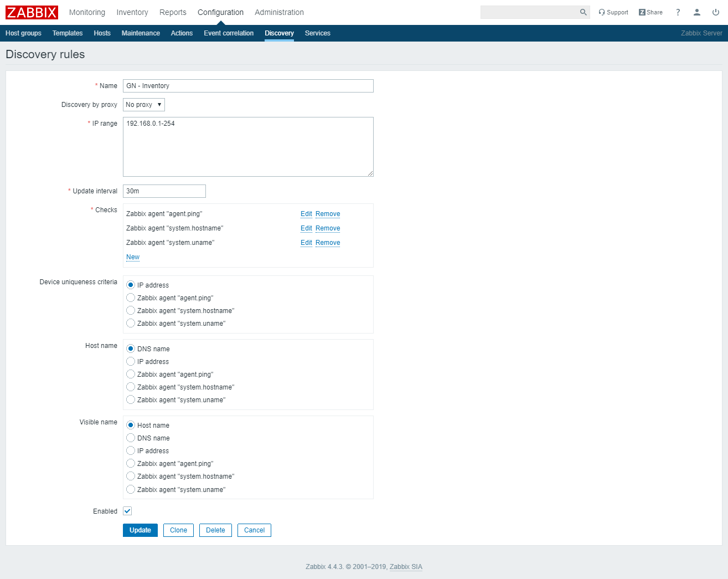Go to Templates section
Viewport: 728px width, 579px height.
coord(68,33)
